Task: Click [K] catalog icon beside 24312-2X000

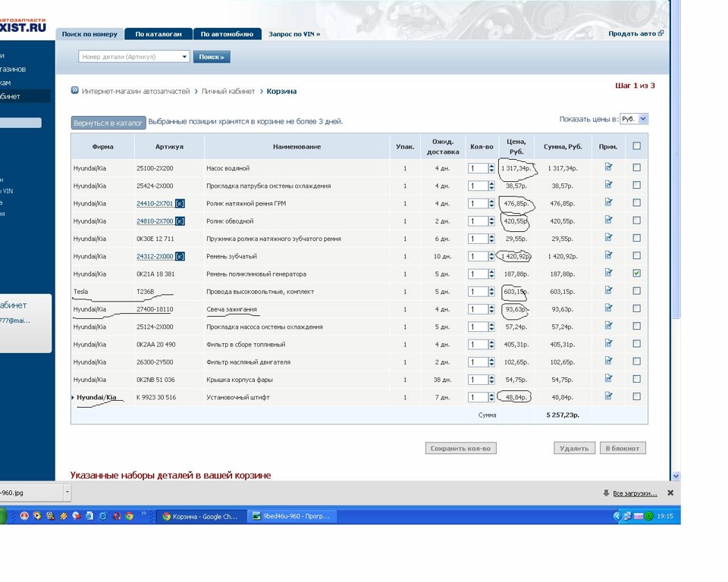Action: click(x=180, y=257)
